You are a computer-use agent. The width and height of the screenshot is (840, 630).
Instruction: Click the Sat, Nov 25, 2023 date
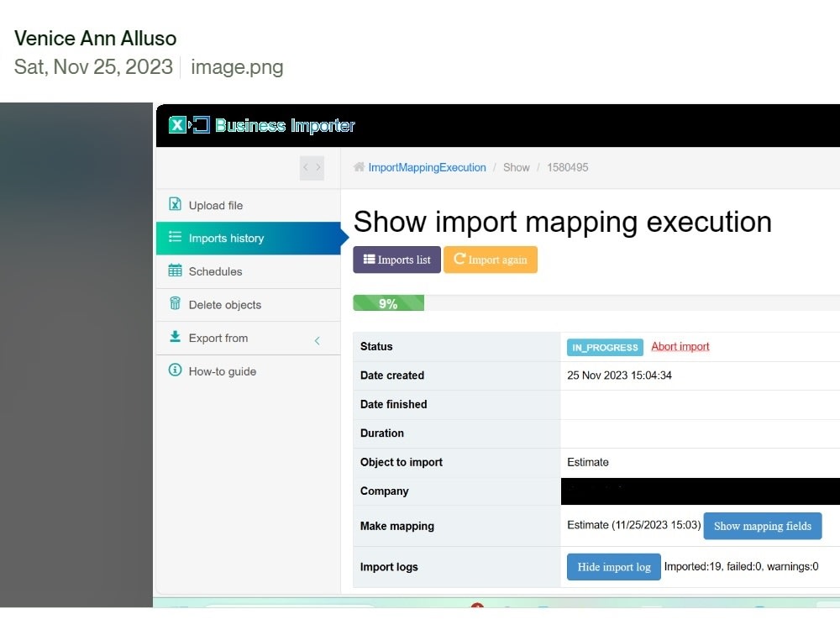(x=93, y=67)
